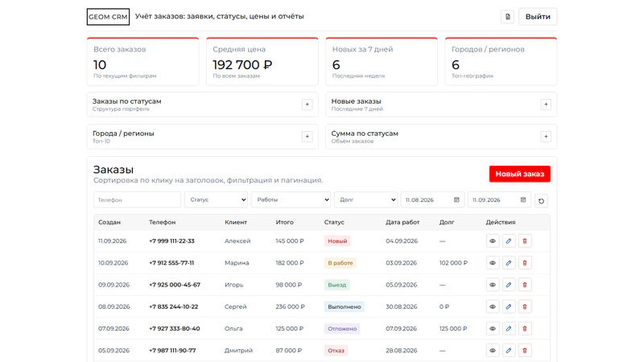Screen dimensions: 644x362
Task: Sort table by Дата работ column
Action: pos(402,222)
